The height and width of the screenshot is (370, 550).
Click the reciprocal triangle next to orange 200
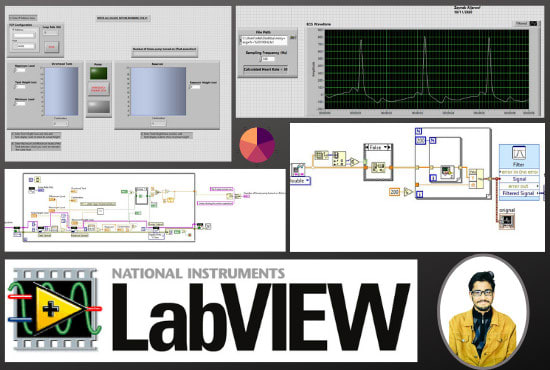point(408,192)
